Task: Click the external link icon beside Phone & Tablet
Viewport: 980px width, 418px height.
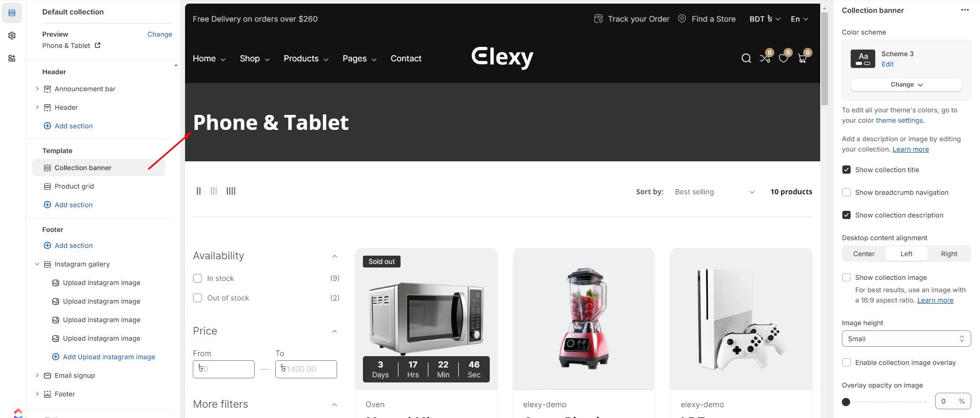Action: click(x=97, y=45)
